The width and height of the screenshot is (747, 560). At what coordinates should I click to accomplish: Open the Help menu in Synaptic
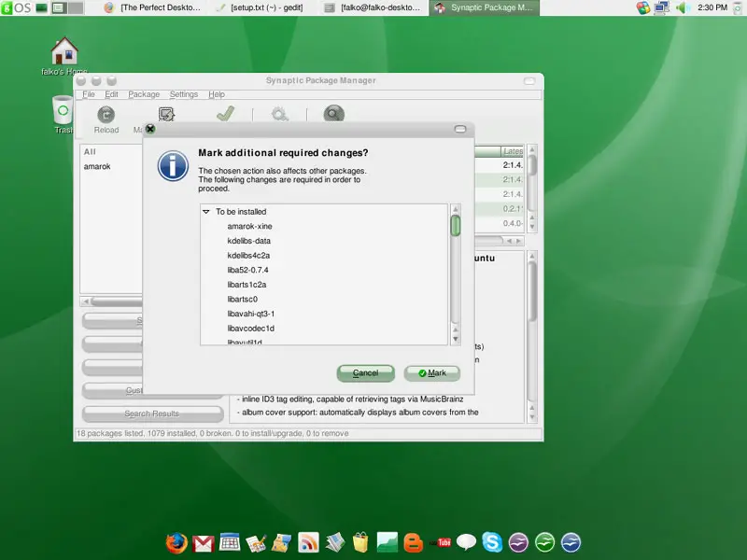(x=217, y=94)
